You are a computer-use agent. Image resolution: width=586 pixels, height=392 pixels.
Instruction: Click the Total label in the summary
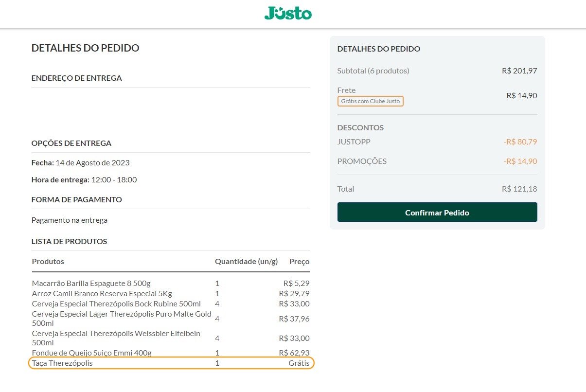click(346, 189)
